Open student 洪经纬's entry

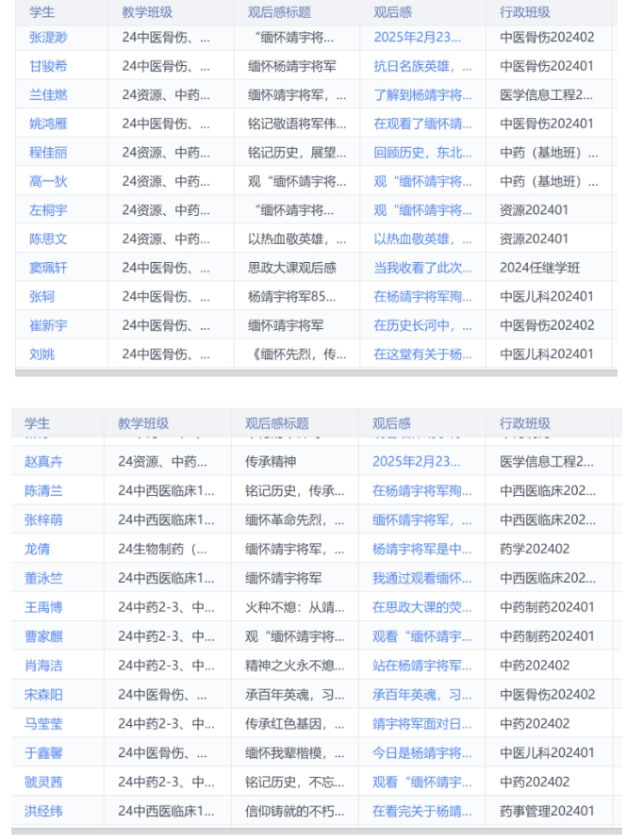43,811
